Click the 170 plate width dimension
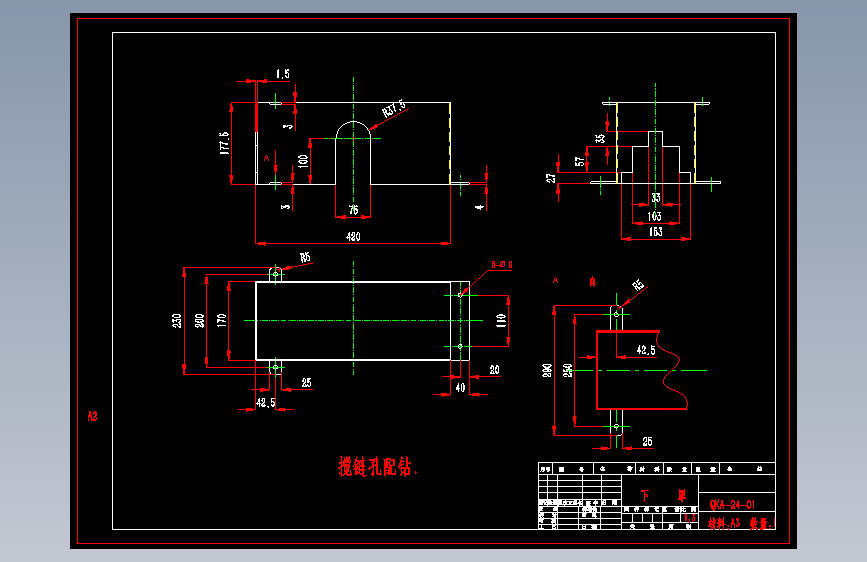The width and height of the screenshot is (867, 562). pyautogui.click(x=222, y=320)
